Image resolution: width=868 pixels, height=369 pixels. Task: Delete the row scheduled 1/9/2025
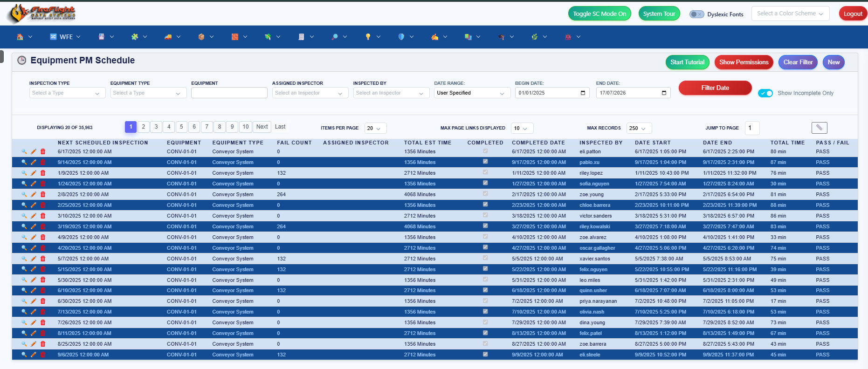coord(43,173)
